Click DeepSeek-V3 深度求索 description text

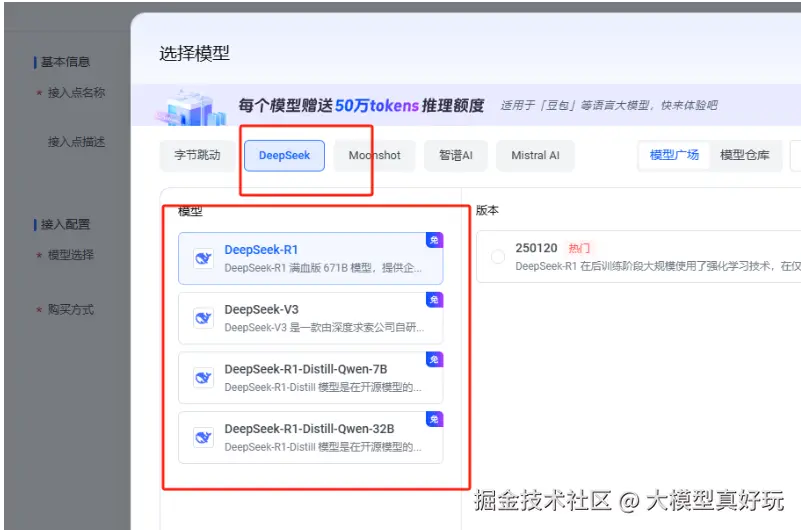click(324, 327)
